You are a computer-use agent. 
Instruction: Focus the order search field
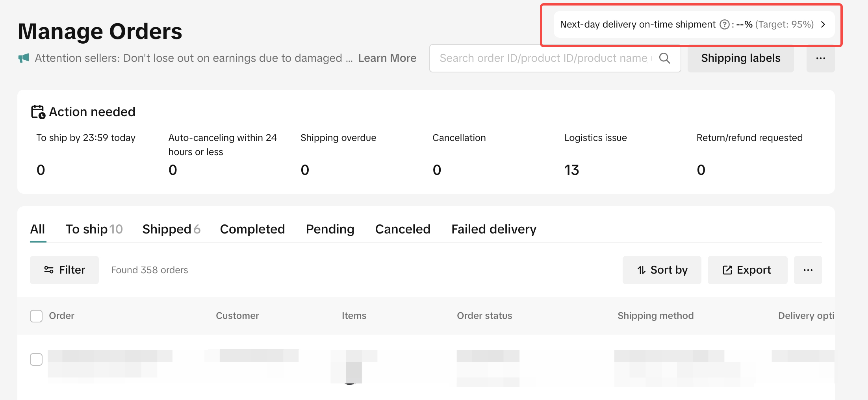pos(543,58)
